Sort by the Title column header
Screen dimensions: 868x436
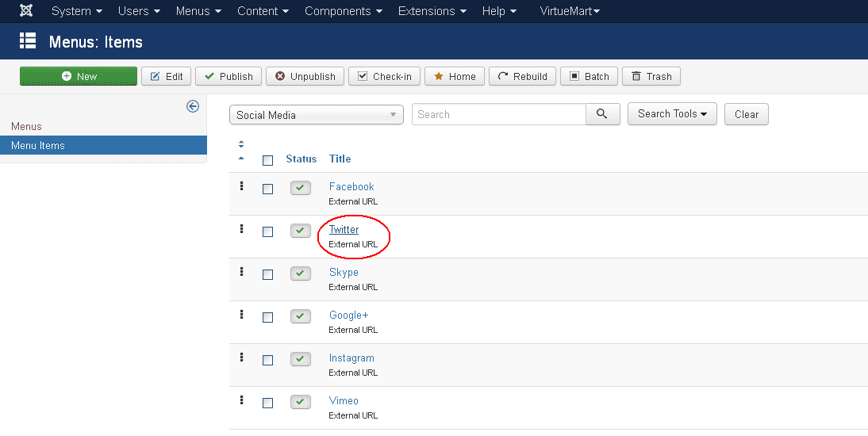[340, 159]
